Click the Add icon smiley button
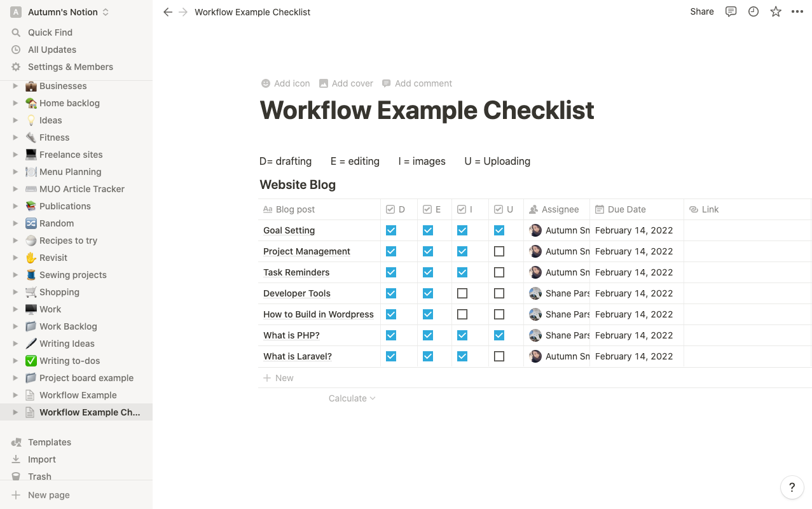 click(x=286, y=83)
